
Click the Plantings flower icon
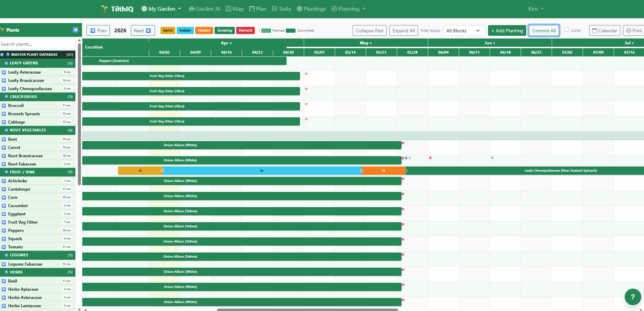coord(300,9)
